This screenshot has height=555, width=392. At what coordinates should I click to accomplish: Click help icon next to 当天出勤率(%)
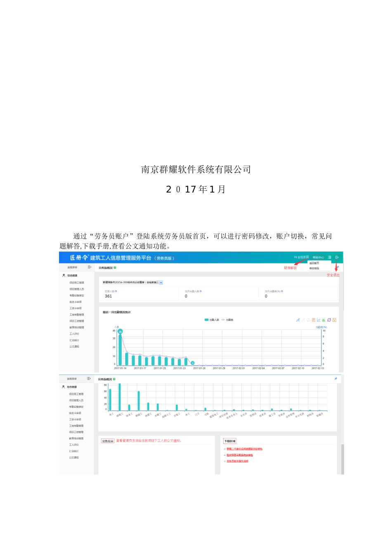tap(282, 291)
